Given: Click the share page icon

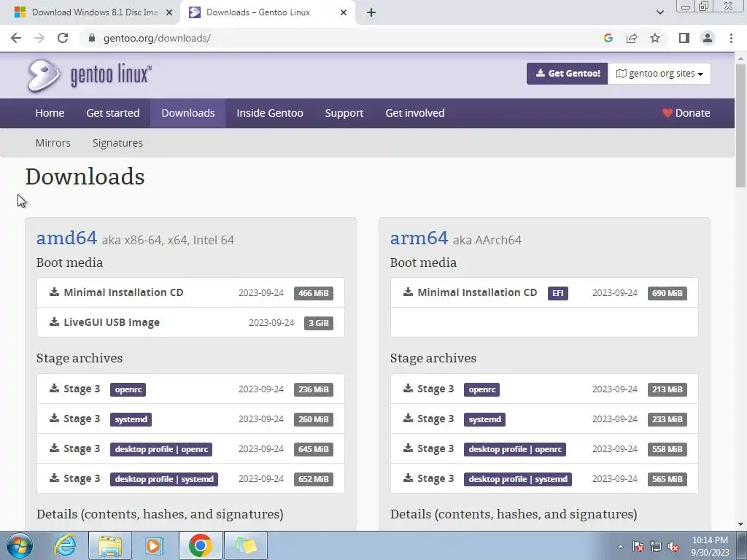Looking at the screenshot, I should click(632, 38).
